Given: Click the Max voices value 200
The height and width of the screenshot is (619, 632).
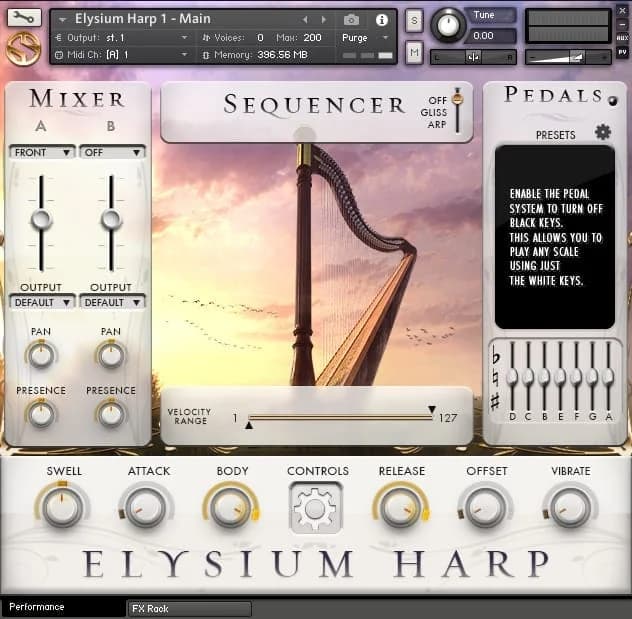Looking at the screenshot, I should point(312,38).
